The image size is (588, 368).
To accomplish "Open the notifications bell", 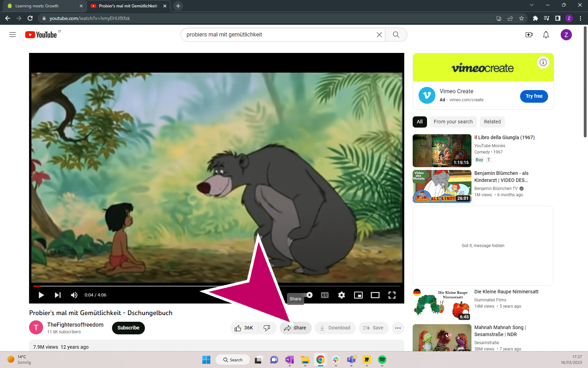I will pyautogui.click(x=546, y=35).
